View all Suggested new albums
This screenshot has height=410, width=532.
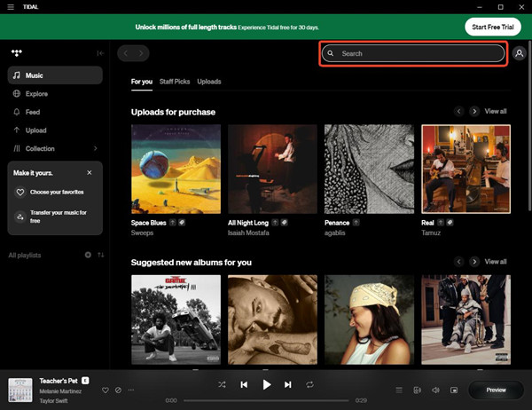[x=496, y=262]
